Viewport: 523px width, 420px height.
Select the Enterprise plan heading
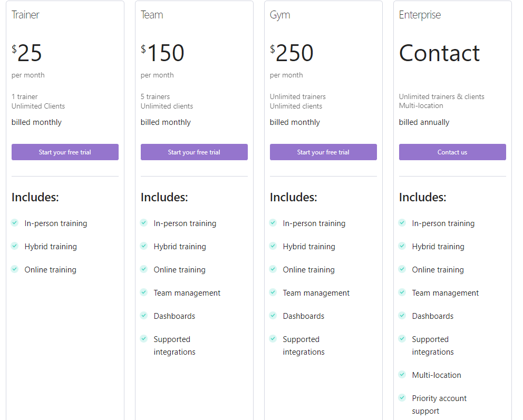coord(420,15)
